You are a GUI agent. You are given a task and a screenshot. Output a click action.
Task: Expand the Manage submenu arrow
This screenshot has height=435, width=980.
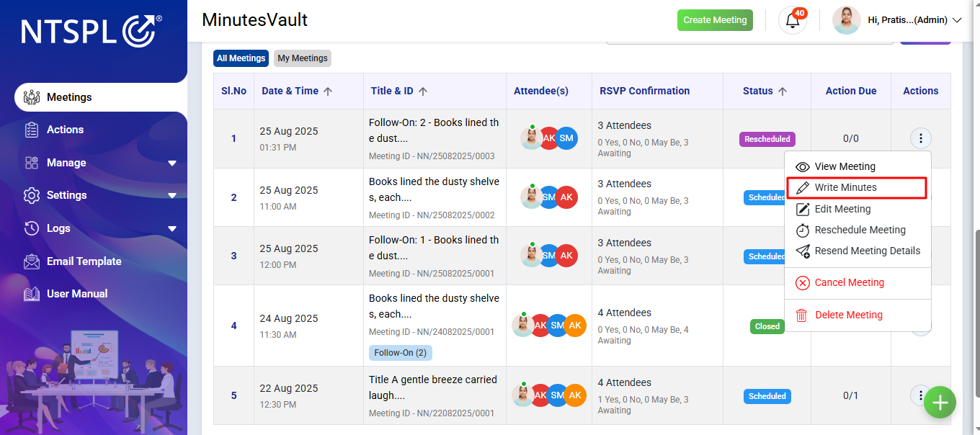click(172, 163)
